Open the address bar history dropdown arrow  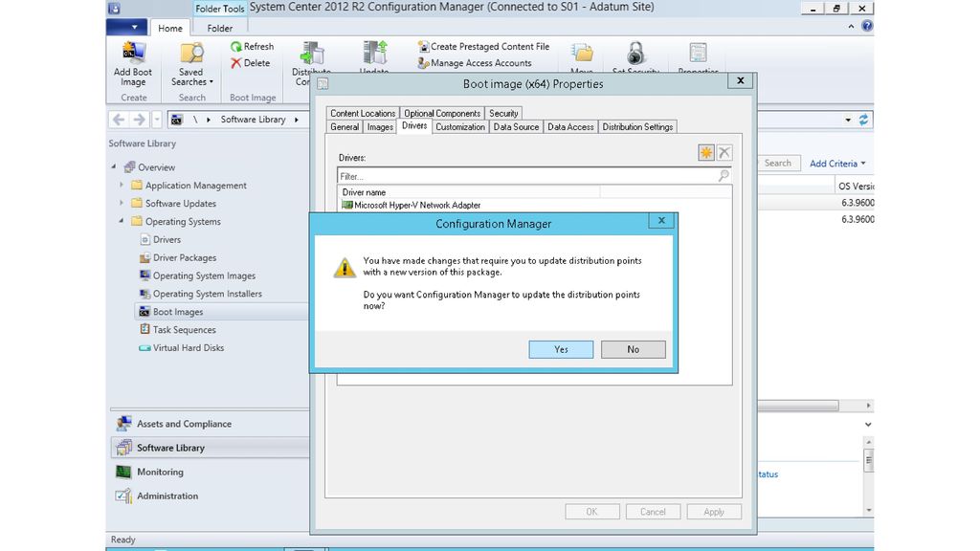[x=848, y=120]
